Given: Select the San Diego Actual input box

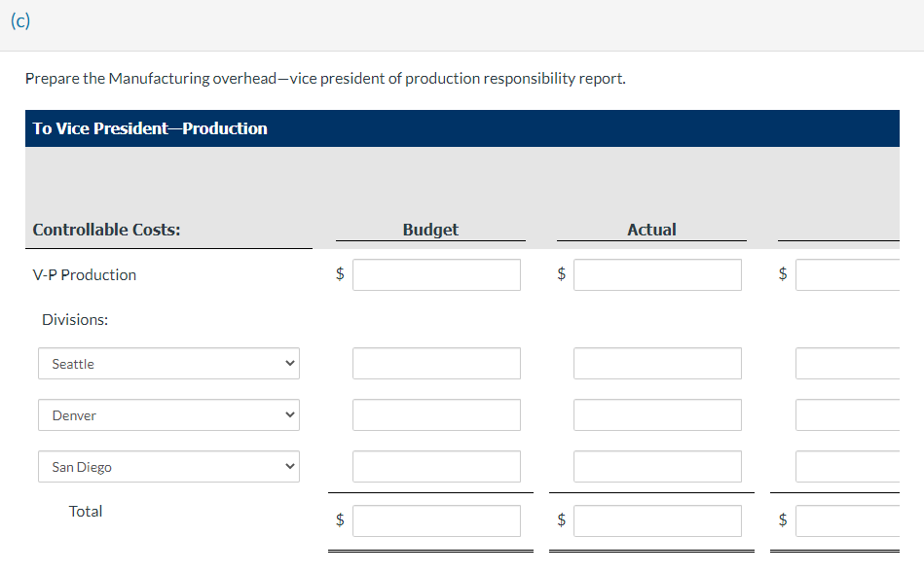Looking at the screenshot, I should 657,466.
